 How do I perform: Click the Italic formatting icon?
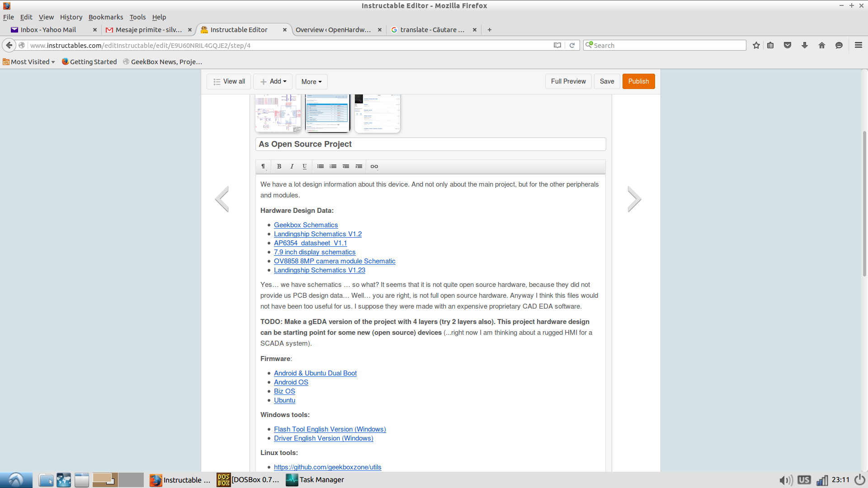[291, 166]
